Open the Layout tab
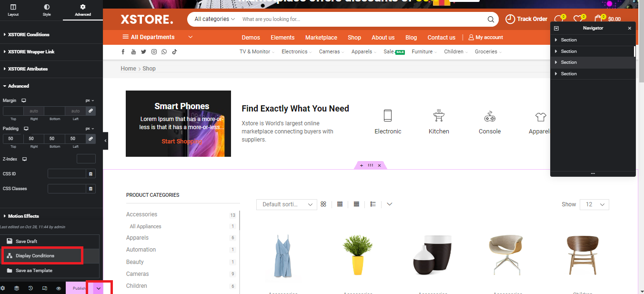The image size is (644, 294). (13, 10)
